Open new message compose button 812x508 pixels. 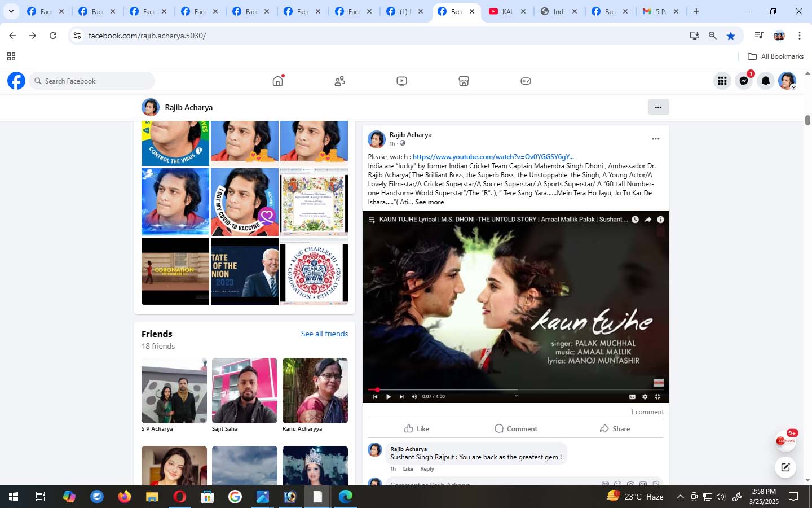coord(785,467)
